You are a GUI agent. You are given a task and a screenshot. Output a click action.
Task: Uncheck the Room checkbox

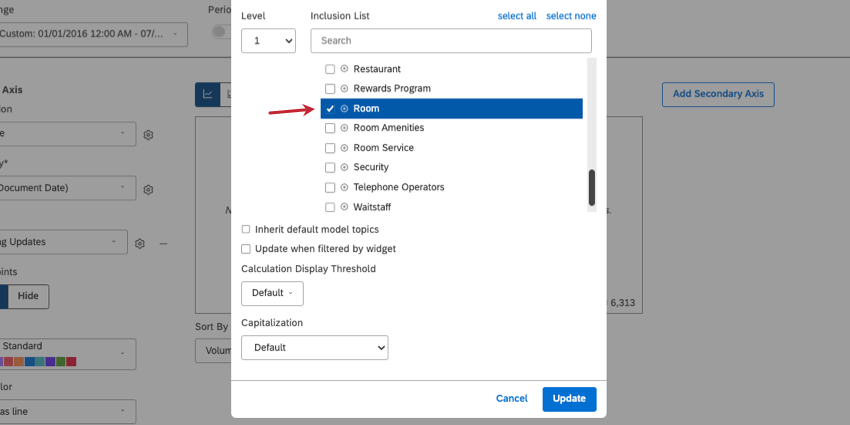tap(330, 108)
